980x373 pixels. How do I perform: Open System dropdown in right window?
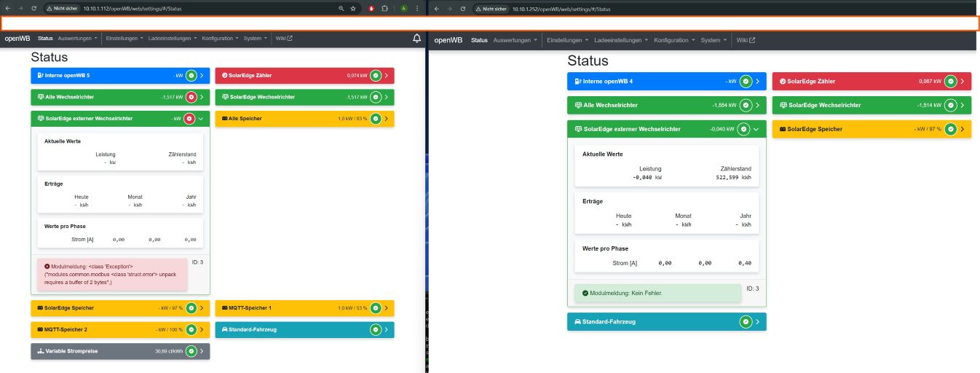pyautogui.click(x=714, y=40)
